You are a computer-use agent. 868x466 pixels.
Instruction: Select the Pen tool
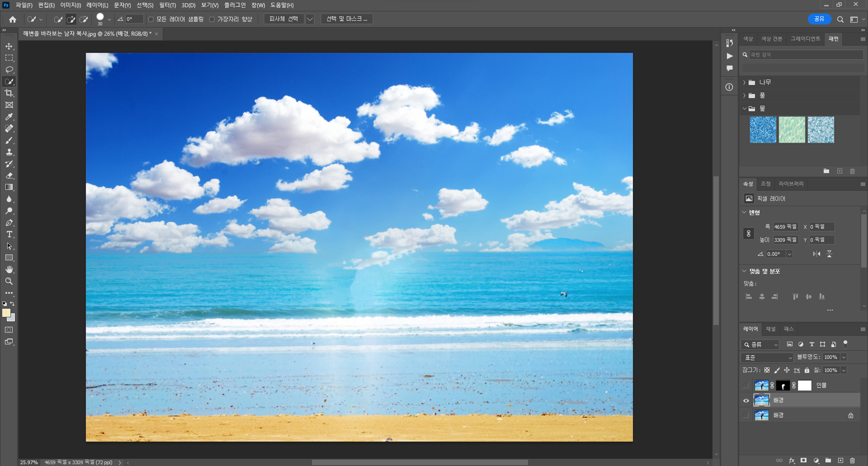9,222
